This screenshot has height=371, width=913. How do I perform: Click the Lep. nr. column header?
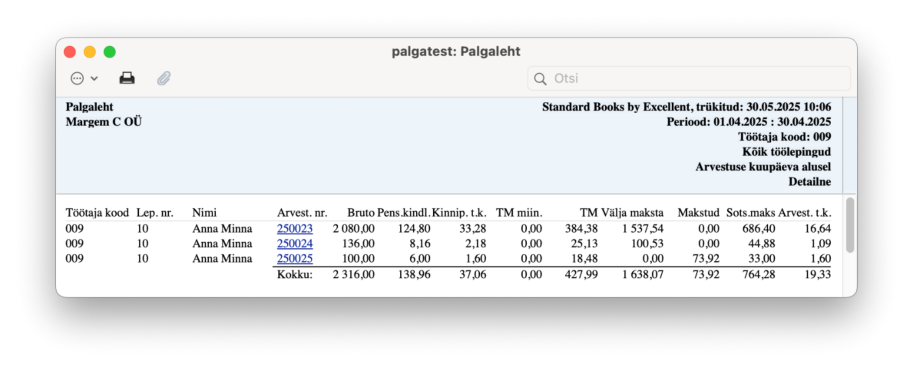tap(154, 213)
